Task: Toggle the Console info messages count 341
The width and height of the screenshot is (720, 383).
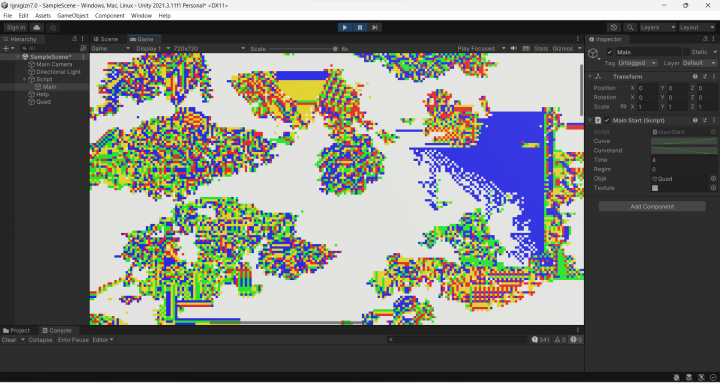Action: (541, 340)
